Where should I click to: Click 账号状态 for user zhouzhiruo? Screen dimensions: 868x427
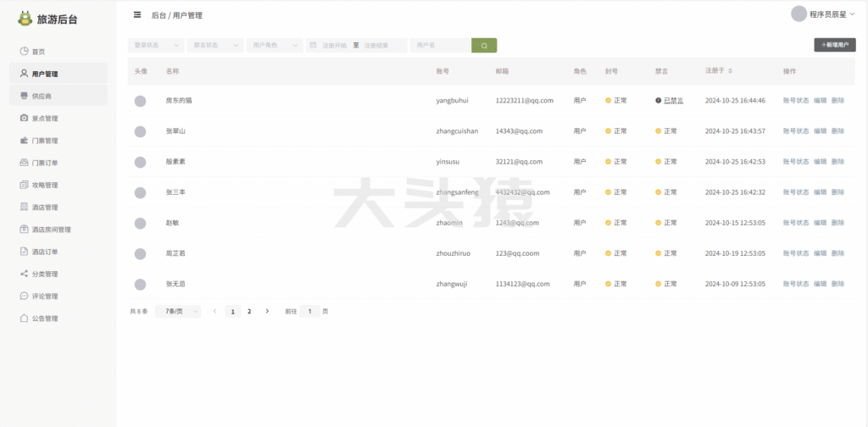click(796, 253)
